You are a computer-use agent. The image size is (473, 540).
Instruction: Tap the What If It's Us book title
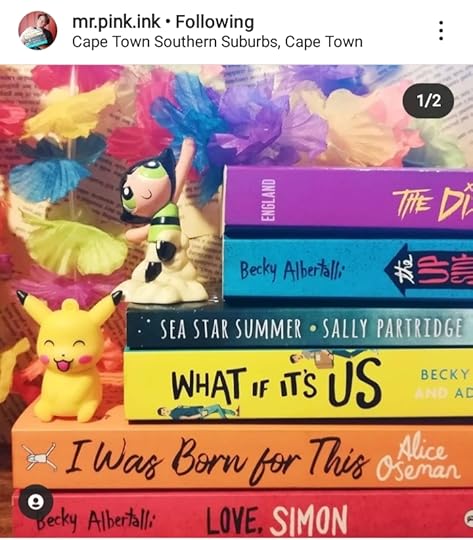click(x=276, y=383)
